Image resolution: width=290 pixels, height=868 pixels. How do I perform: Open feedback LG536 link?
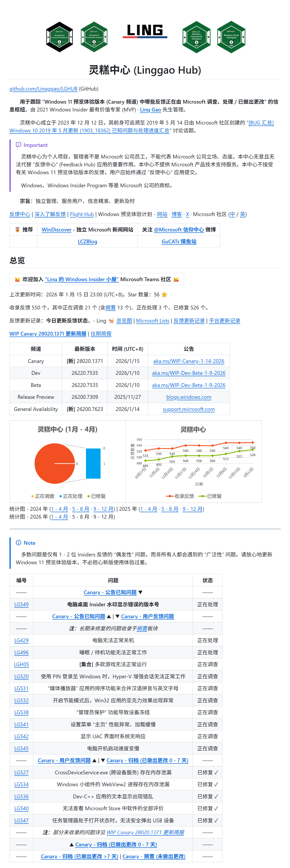tap(21, 796)
